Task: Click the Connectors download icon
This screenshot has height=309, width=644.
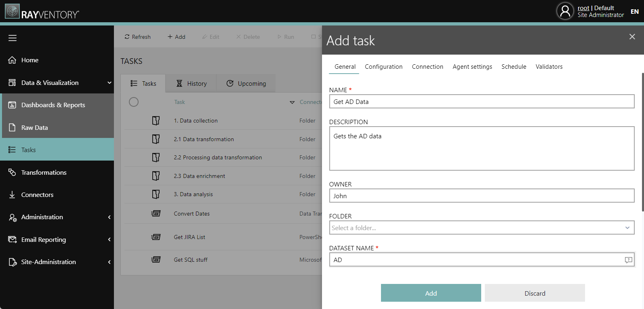Action: (x=13, y=195)
